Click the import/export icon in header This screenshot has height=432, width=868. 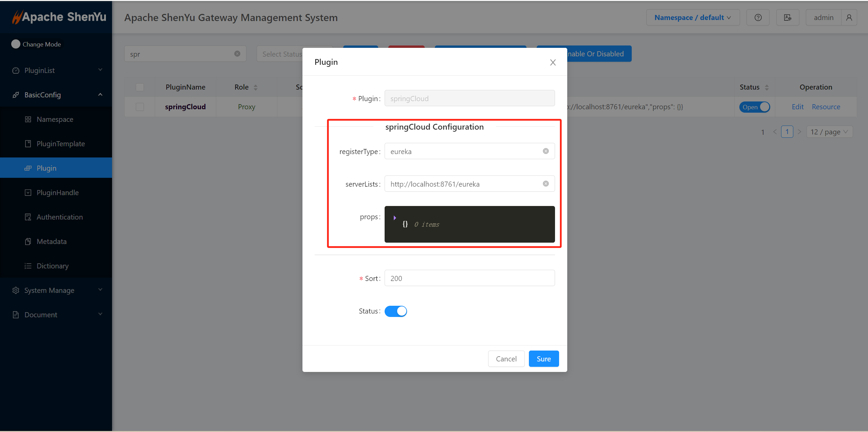coord(788,18)
